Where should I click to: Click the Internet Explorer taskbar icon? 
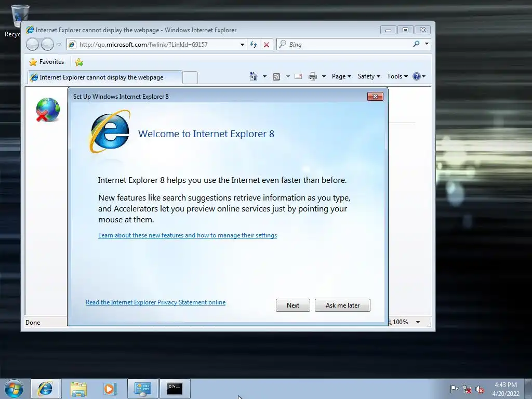[45, 389]
